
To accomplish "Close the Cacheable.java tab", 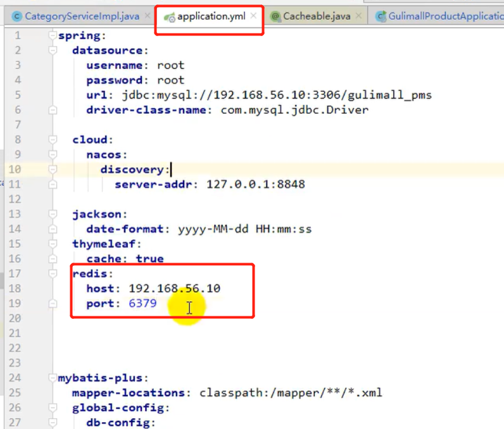I will pos(359,15).
